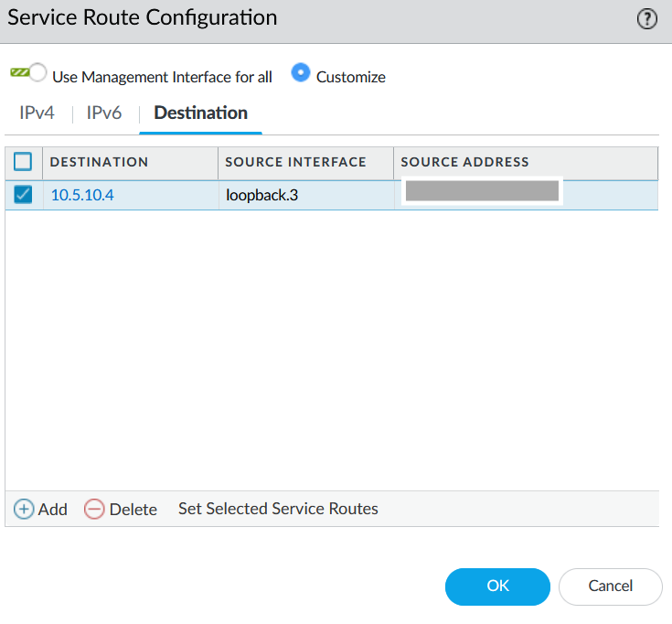Screen dimensions: 672x624
Task: Select the Destination tab
Action: 200,113
